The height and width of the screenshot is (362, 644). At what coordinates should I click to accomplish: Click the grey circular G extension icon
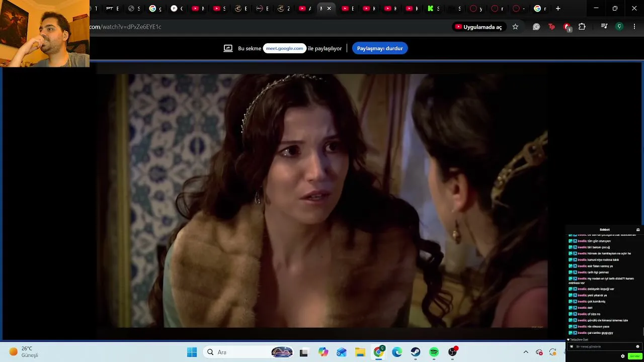point(536,27)
